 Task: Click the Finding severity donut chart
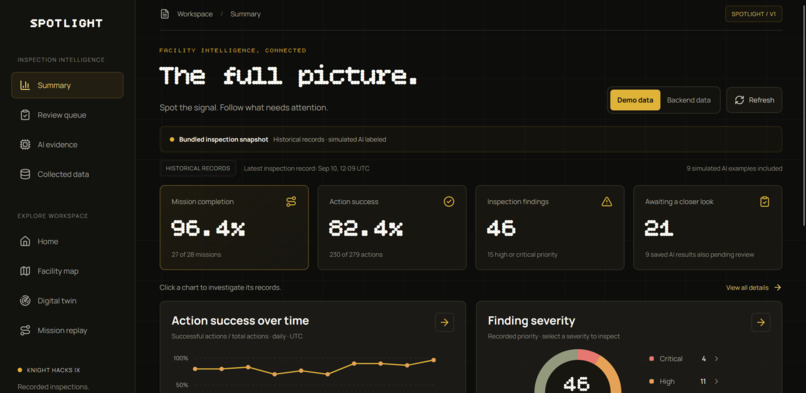tap(578, 371)
